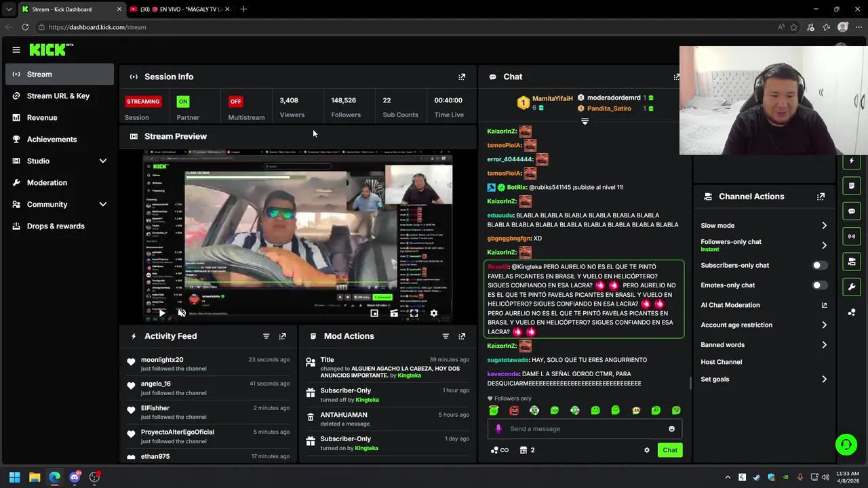Click the volume icon in system tray
The image size is (868, 488).
(x=825, y=477)
